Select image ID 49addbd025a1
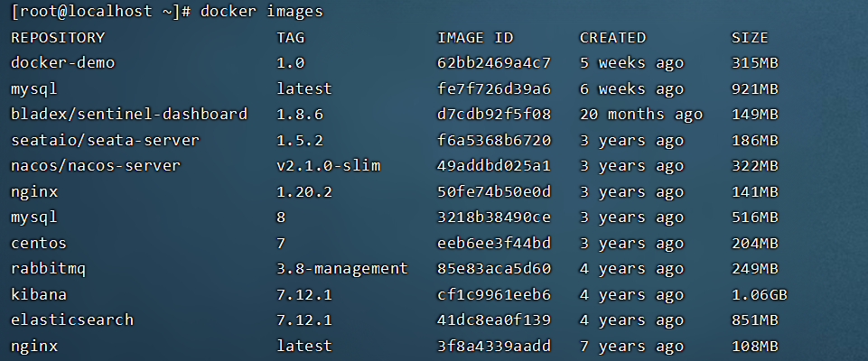868x361 pixels. [x=494, y=166]
